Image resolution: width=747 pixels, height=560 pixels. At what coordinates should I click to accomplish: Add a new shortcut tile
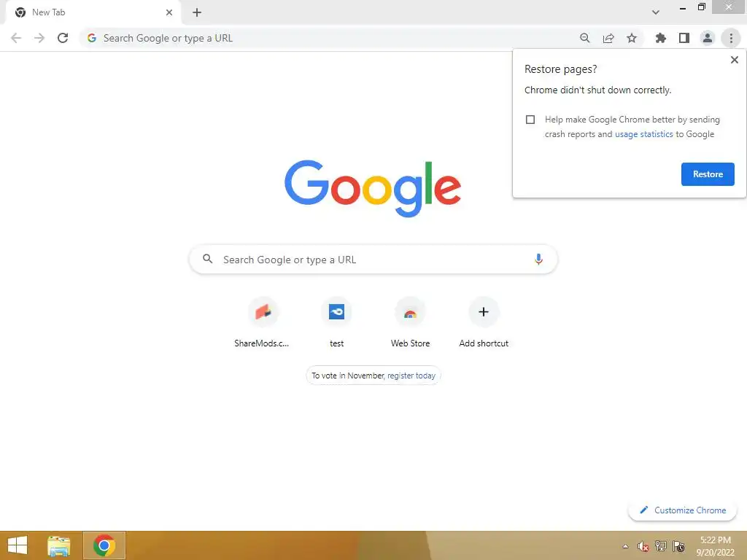484,322
